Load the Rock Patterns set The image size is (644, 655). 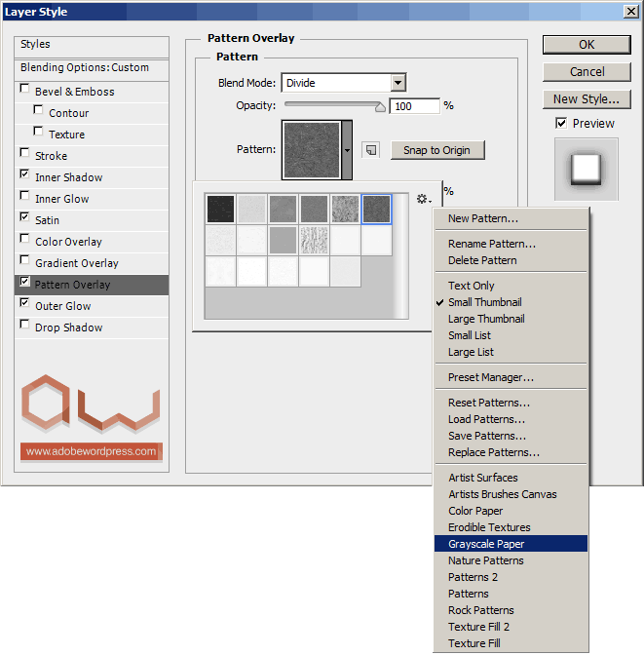[511, 610]
